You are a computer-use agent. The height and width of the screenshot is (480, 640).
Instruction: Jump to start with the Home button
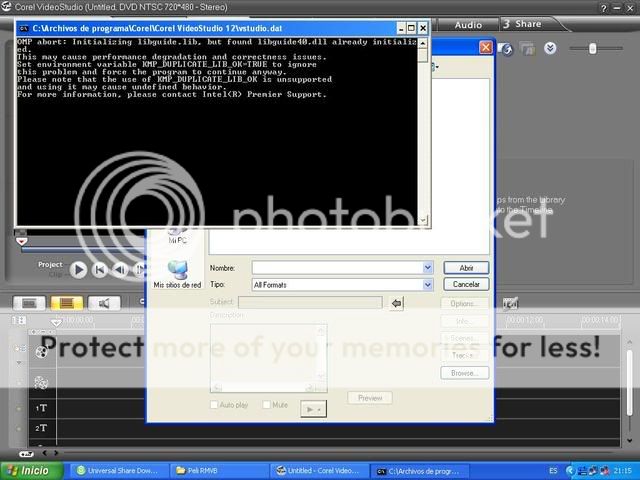point(100,270)
